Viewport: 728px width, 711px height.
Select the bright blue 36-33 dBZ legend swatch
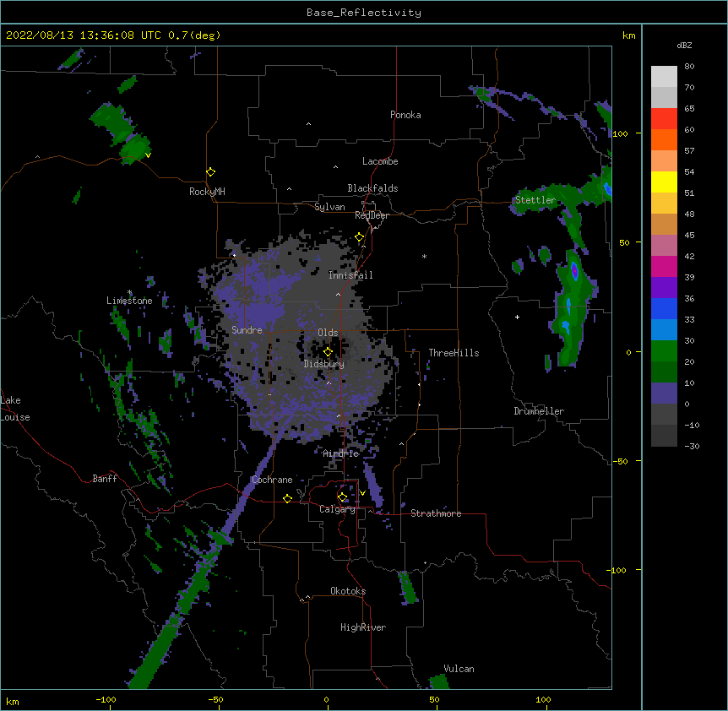pyautogui.click(x=664, y=308)
